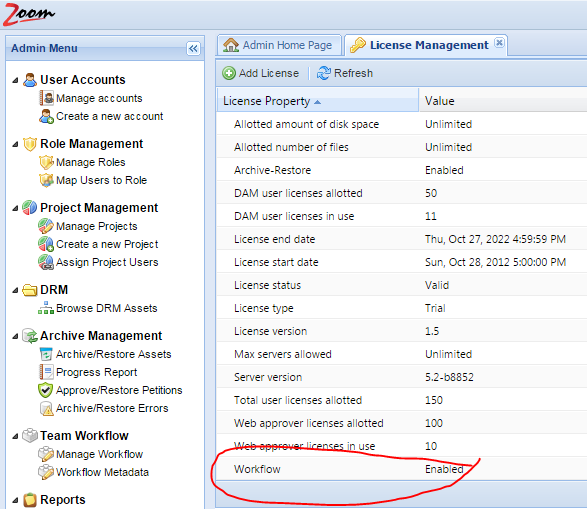Image resolution: width=587 pixels, height=509 pixels.
Task: Click the Refresh arrows icon
Action: coord(323,73)
